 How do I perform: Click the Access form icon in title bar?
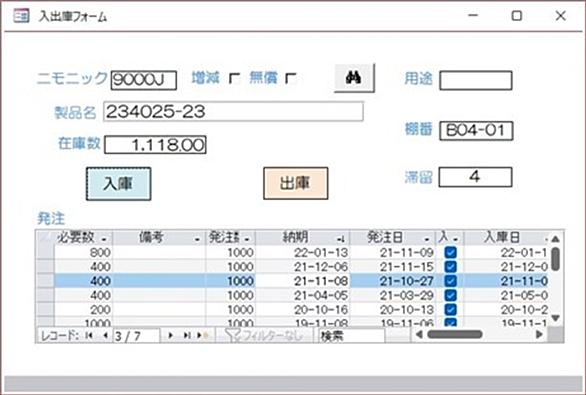point(21,16)
